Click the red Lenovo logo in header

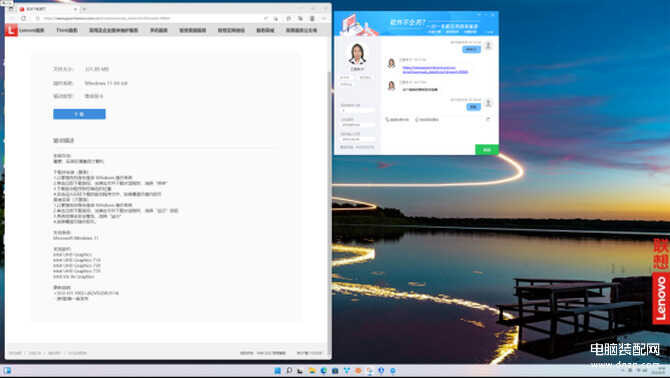[x=11, y=30]
